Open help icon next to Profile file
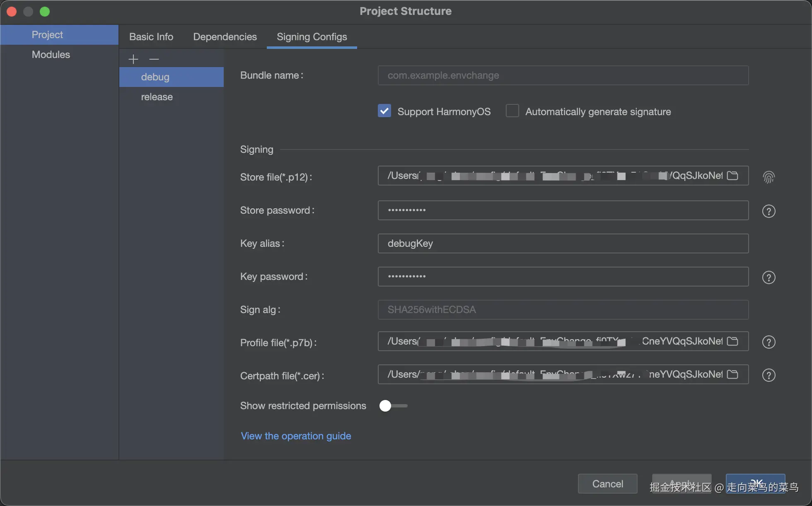Screen dimensions: 812x506 [768, 342]
